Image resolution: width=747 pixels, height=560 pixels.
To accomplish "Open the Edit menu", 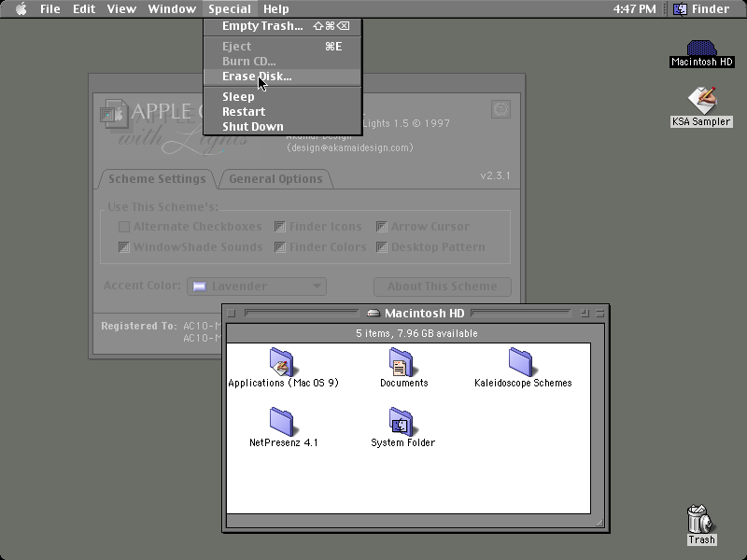I will point(84,8).
